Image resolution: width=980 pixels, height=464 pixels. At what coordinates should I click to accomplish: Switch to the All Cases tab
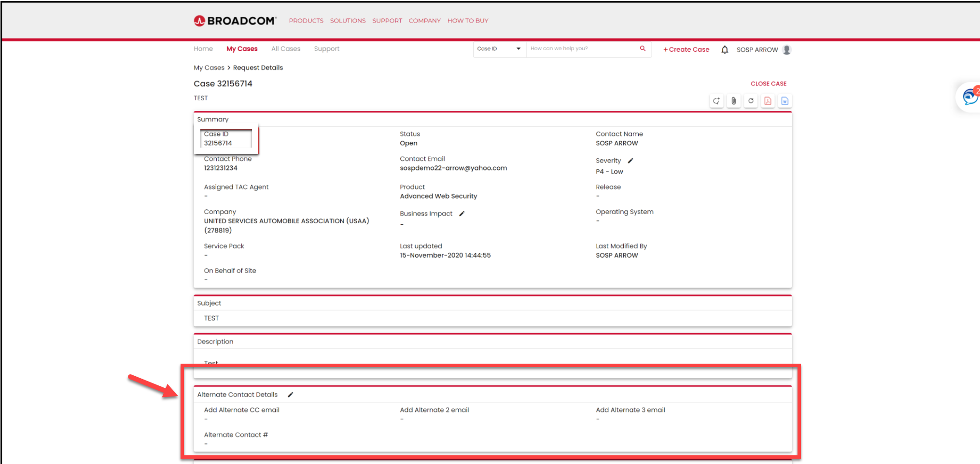tap(285, 49)
